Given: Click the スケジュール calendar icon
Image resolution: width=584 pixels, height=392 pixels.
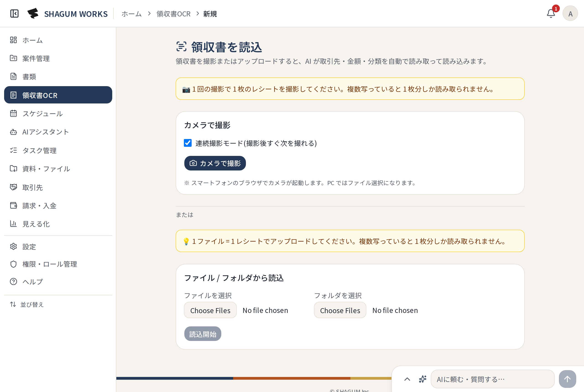Looking at the screenshot, I should (x=13, y=113).
